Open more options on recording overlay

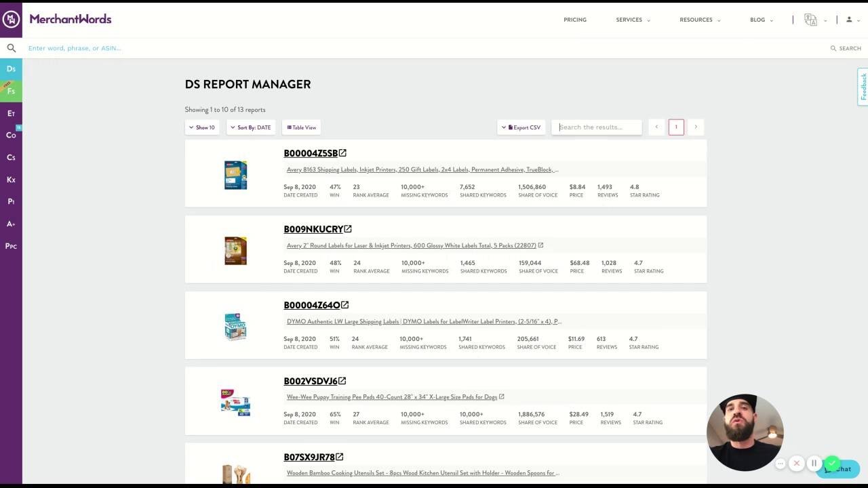pos(781,463)
